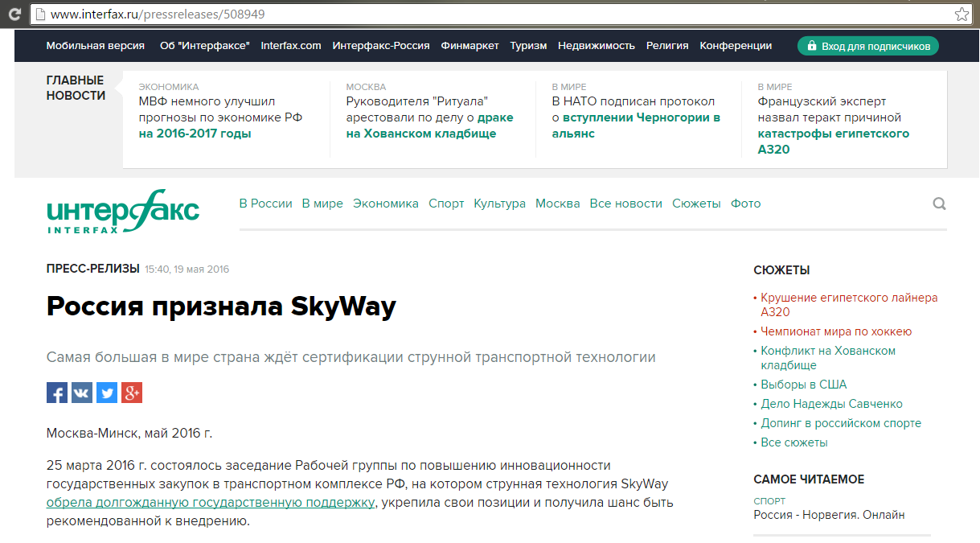Share the article on VK
Viewport: 980px width, 543px height.
pyautogui.click(x=82, y=393)
